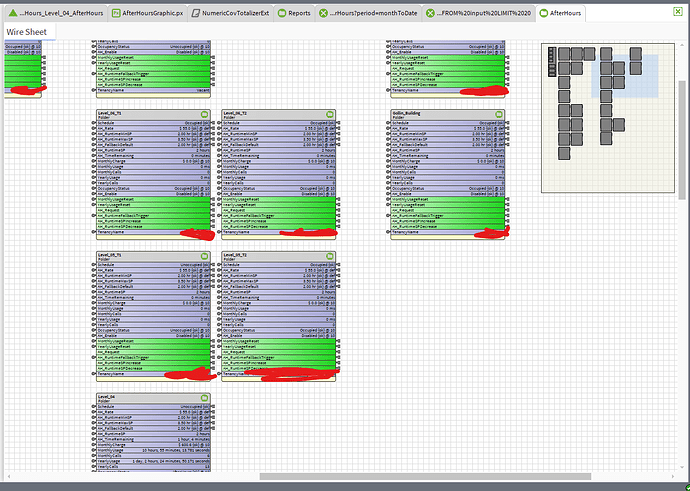690x491 pixels.
Task: Click the wire sheet minimap overview thumbnail
Action: point(608,118)
